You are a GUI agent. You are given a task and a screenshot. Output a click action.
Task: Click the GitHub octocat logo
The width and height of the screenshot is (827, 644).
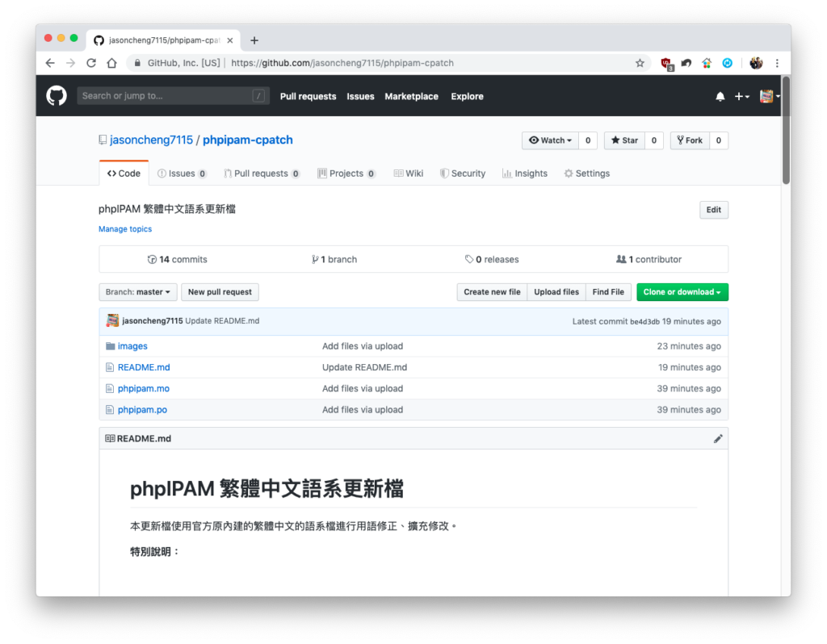pyautogui.click(x=57, y=96)
